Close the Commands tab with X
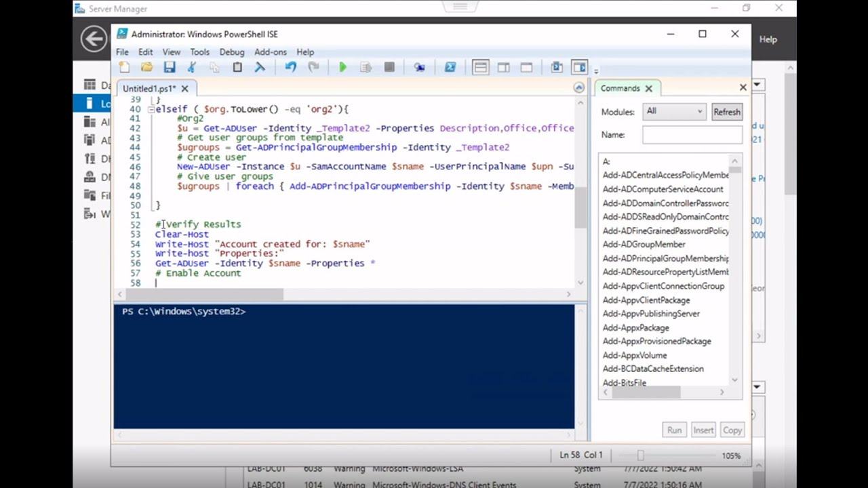The image size is (868, 488). pyautogui.click(x=648, y=88)
